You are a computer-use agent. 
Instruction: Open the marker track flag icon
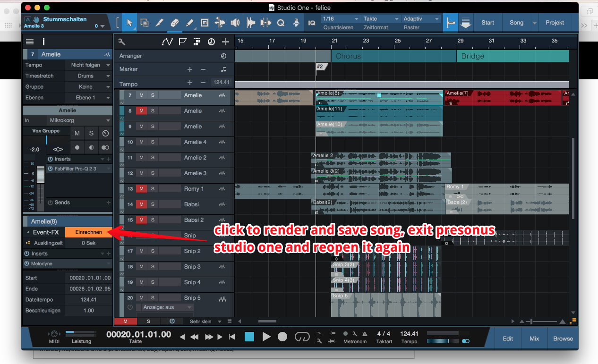182,42
